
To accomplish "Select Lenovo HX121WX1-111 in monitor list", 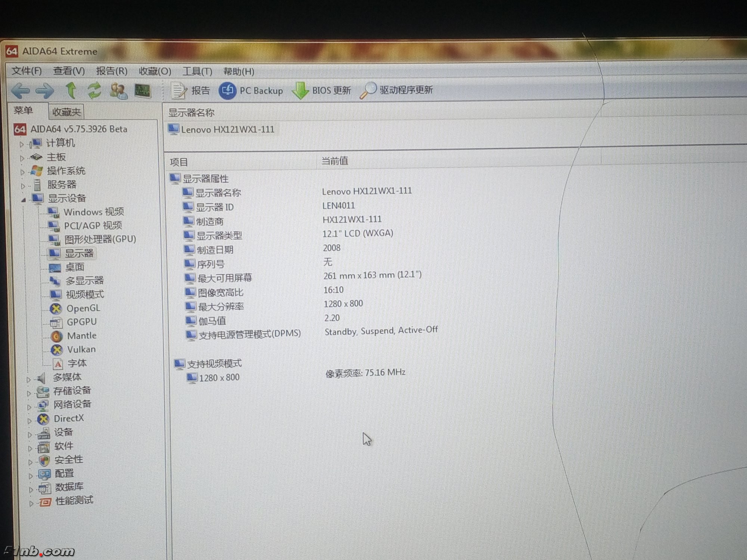I will coord(221,130).
